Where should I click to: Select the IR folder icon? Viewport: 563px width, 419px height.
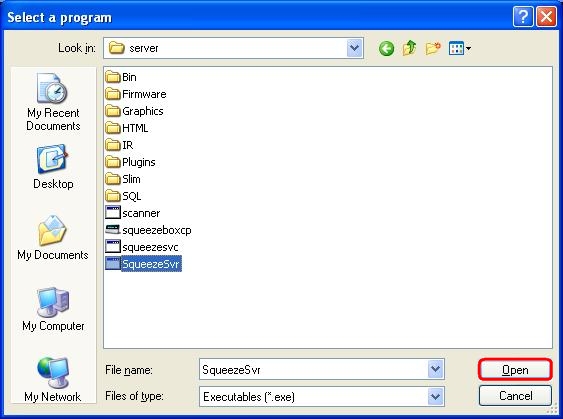click(x=113, y=145)
